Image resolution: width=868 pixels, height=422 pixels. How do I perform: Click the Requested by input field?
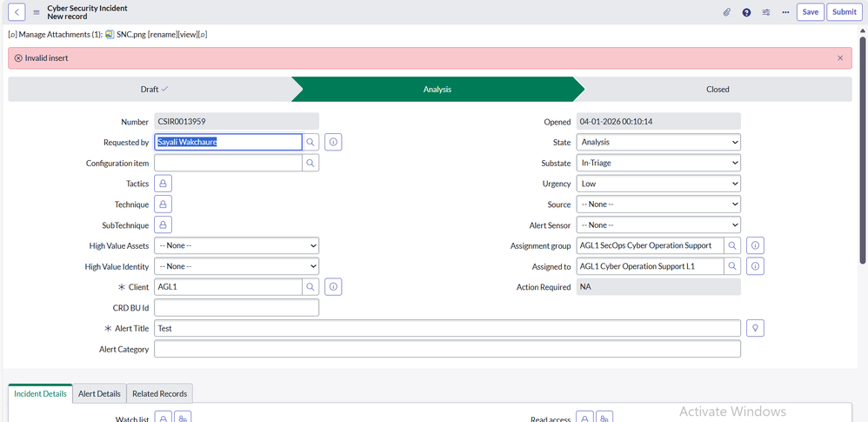228,143
